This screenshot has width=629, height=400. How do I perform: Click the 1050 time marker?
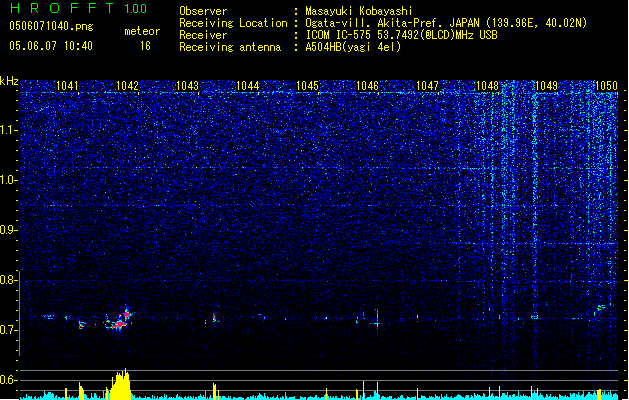click(606, 86)
